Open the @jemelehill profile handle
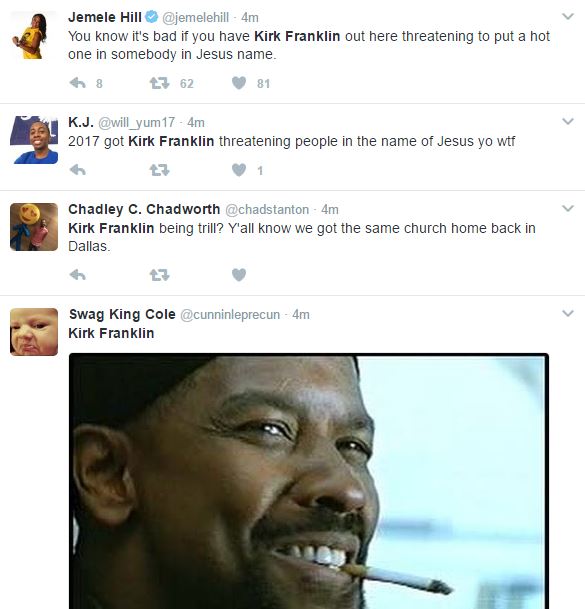Screen dimensions: 585x609 click(x=195, y=17)
